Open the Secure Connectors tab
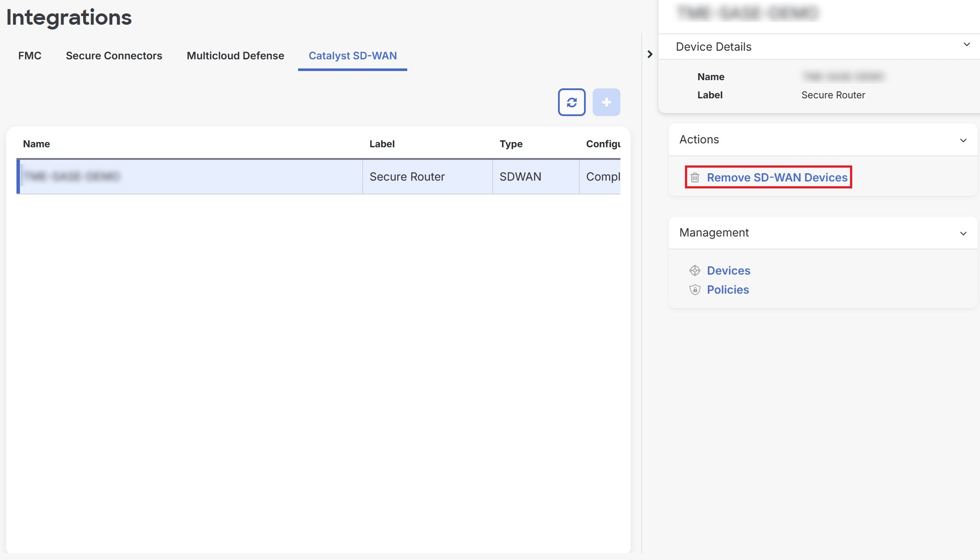The image size is (980, 560). tap(114, 56)
